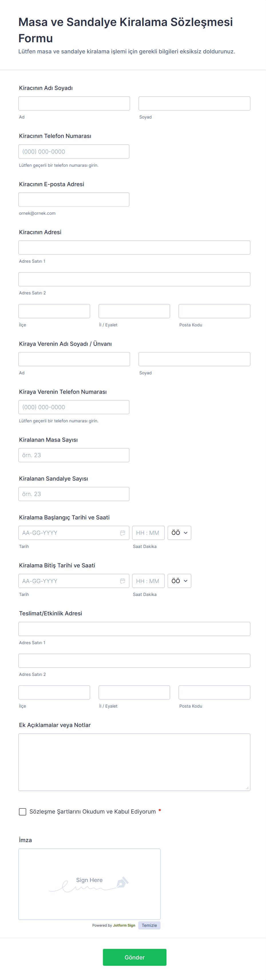The width and height of the screenshot is (266, 980).
Task: Focus the rental start time HH:MM field
Action: pyautogui.click(x=148, y=533)
